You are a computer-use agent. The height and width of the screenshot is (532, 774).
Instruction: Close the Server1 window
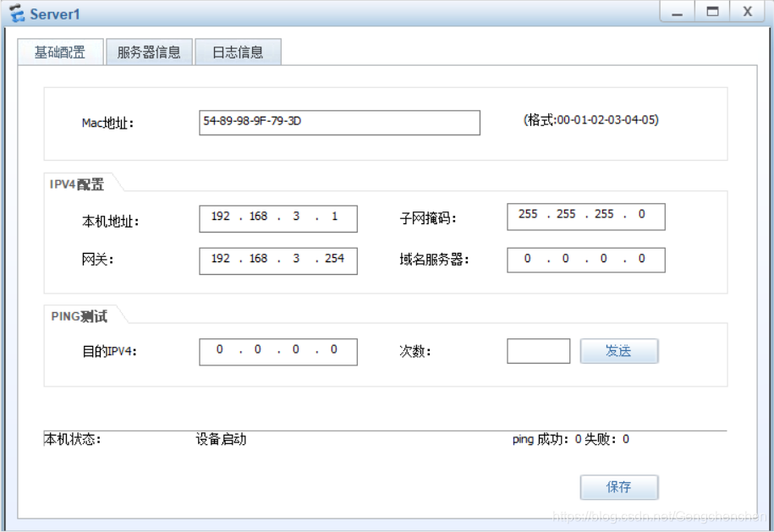(748, 12)
